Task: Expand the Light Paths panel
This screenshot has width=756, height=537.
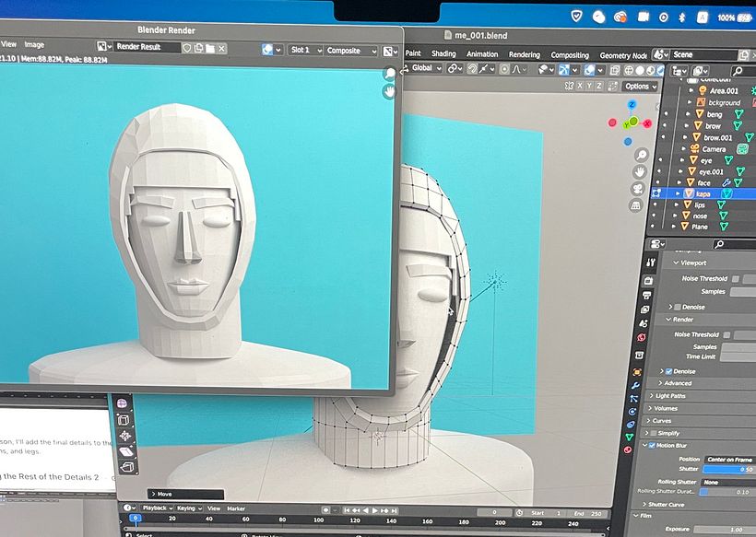Action: tap(670, 396)
